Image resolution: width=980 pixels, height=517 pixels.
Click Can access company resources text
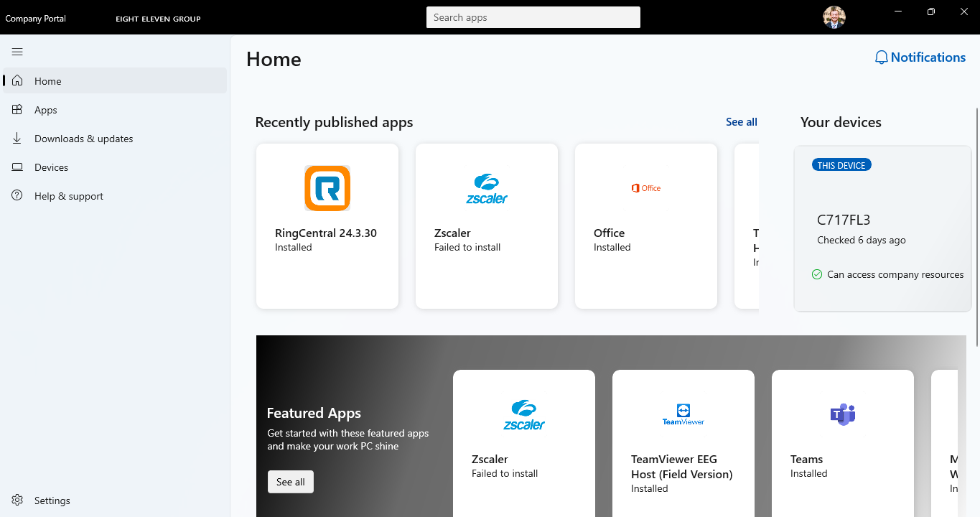895,274
